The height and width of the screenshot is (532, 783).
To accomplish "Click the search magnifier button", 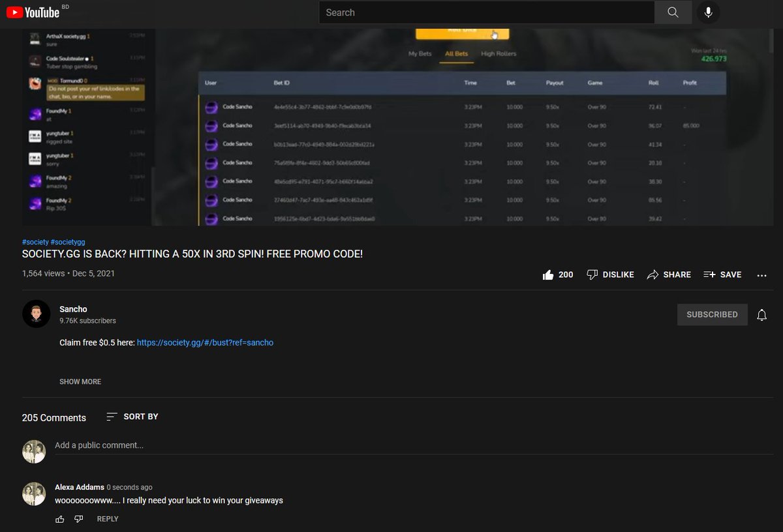I will pyautogui.click(x=673, y=12).
